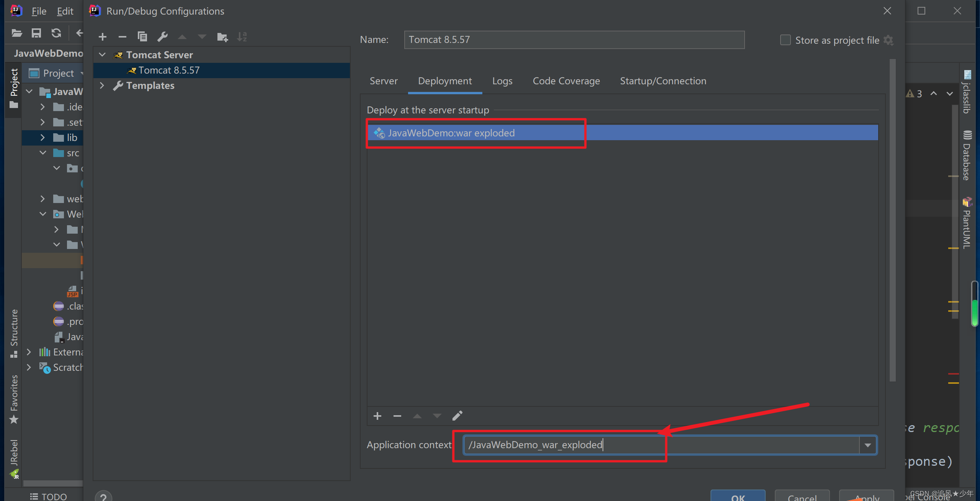
Task: Switch to the Server tab
Action: tap(383, 80)
